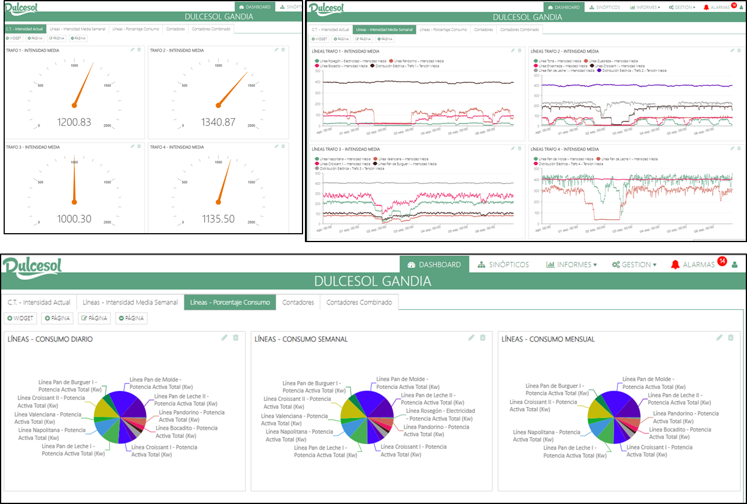
Task: Switch to the Contadores Combinado tab
Action: point(359,302)
